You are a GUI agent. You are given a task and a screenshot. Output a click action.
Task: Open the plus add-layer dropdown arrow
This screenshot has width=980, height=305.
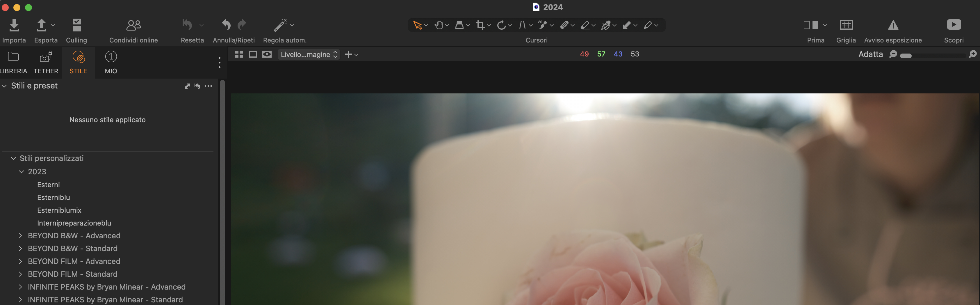(x=356, y=55)
